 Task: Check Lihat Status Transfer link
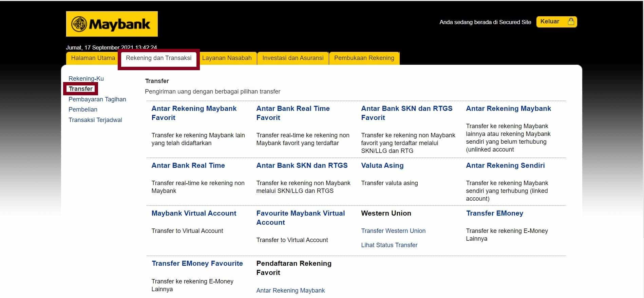(389, 245)
